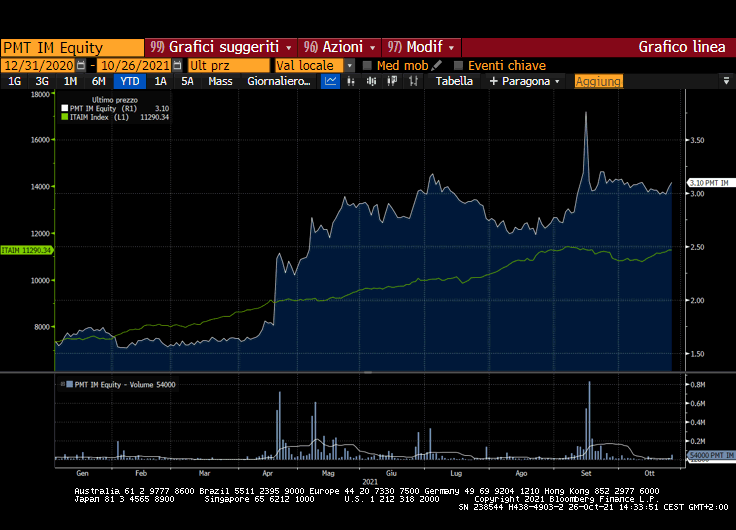Enable the Med mob checkbox
Viewport: 736px width, 530px height.
367,65
